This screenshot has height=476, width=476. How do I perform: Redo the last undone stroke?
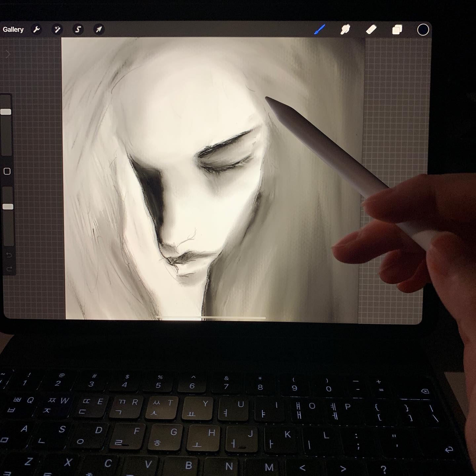pos(9,269)
